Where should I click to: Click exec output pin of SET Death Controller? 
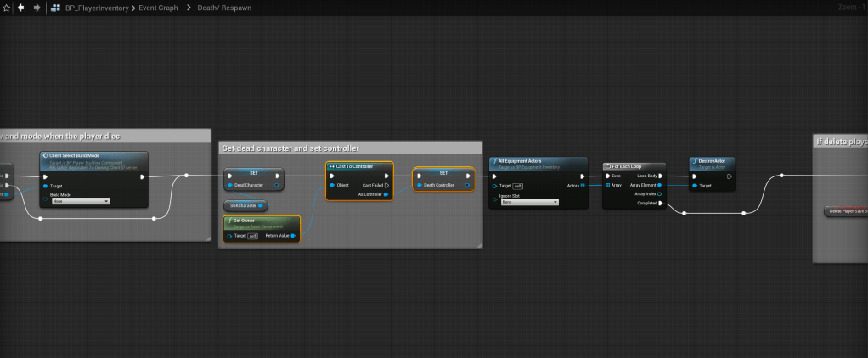(x=468, y=176)
